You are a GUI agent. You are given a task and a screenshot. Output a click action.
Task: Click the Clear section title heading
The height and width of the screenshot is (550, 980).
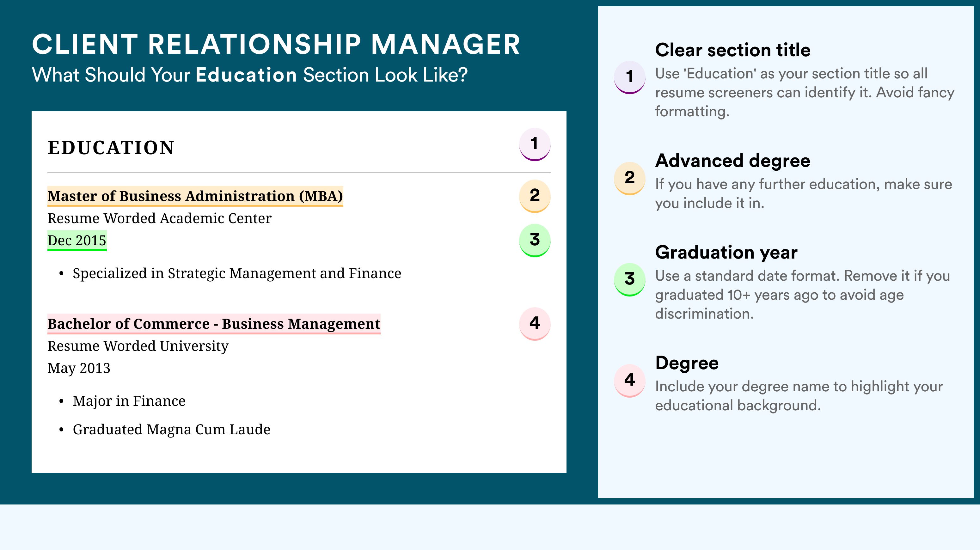[x=733, y=50]
